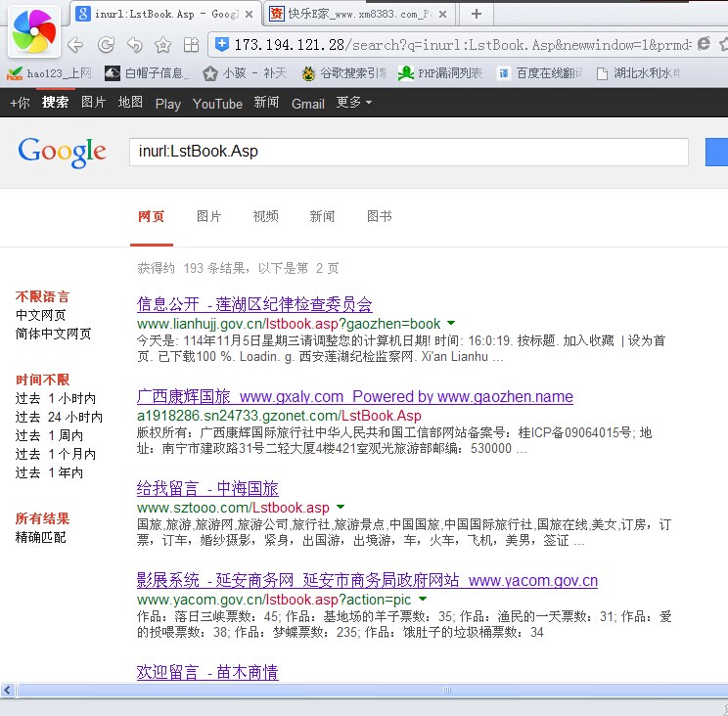This screenshot has height=716, width=728.
Task: Choose 精确匹配 filter
Action: (x=40, y=537)
